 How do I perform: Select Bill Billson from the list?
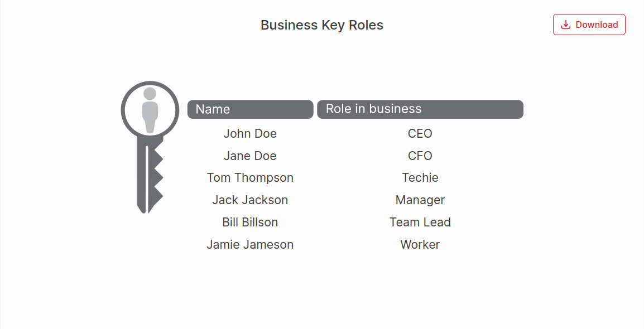tap(250, 222)
